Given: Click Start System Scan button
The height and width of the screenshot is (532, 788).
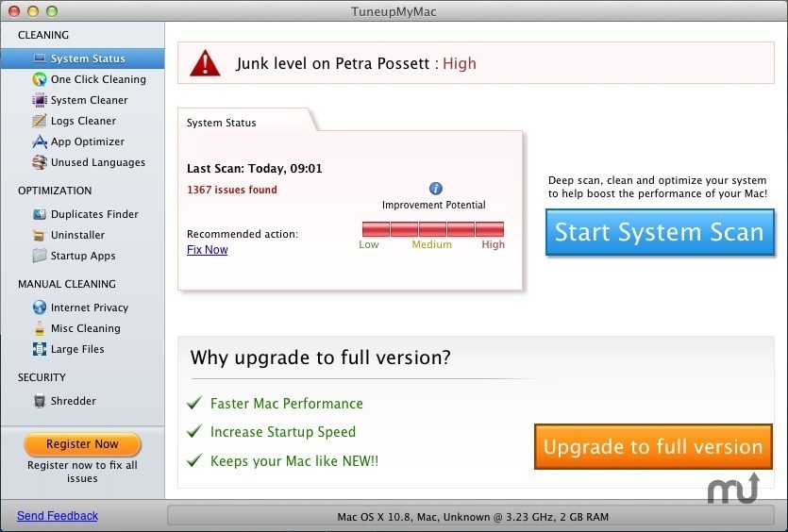Looking at the screenshot, I should click(x=660, y=232).
